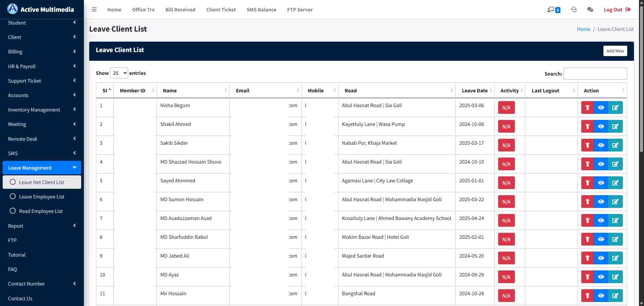Open the chat messages icon

coord(590,9)
